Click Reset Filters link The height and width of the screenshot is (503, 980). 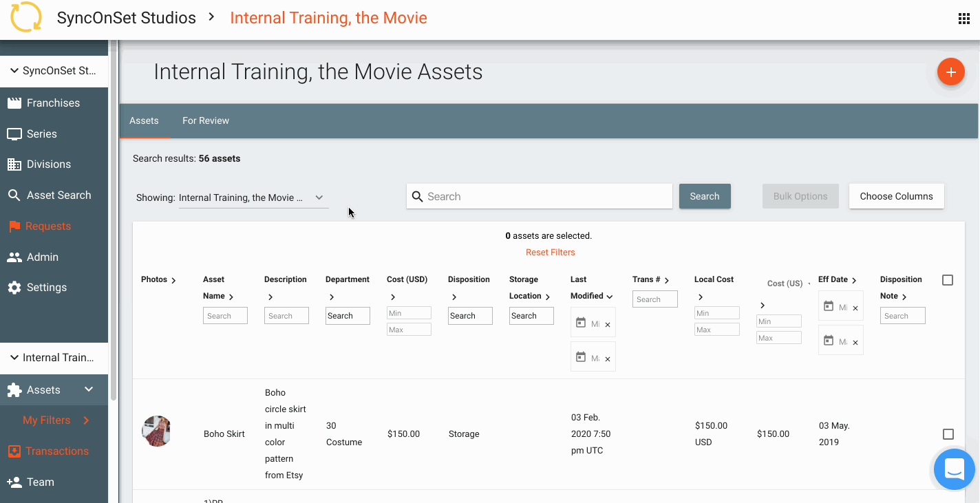point(551,253)
